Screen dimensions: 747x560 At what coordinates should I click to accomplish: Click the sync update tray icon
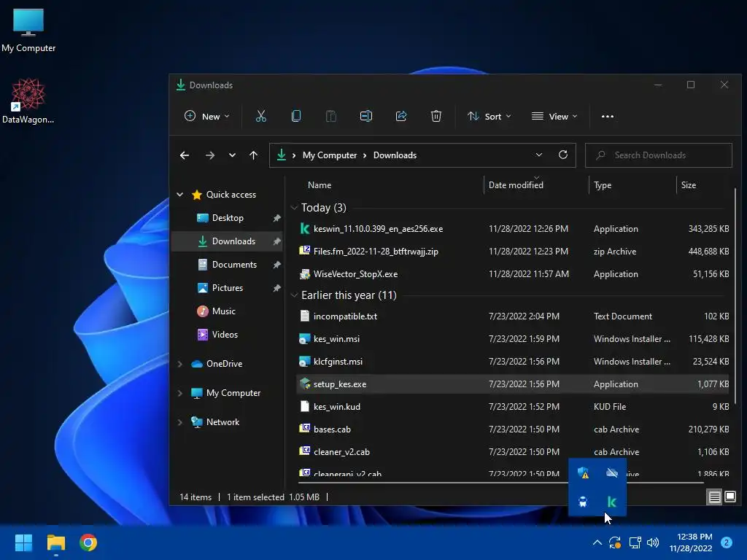615,542
